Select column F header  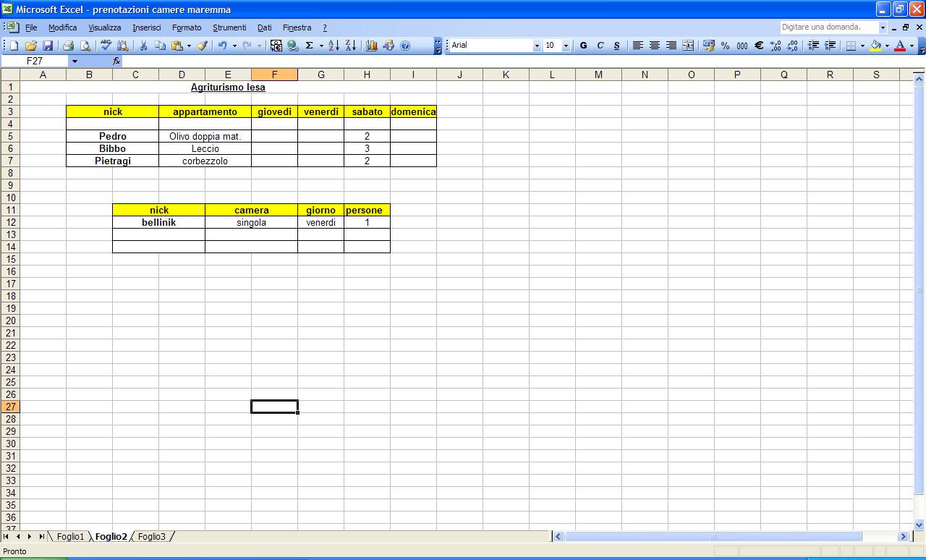[x=274, y=75]
